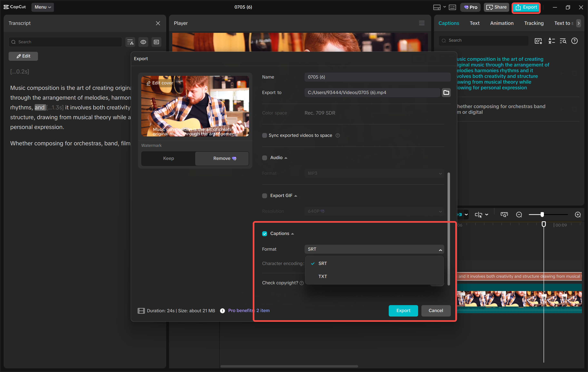Screen dimensions: 588x372
Task: Switch to the Animation tab
Action: [x=502, y=23]
